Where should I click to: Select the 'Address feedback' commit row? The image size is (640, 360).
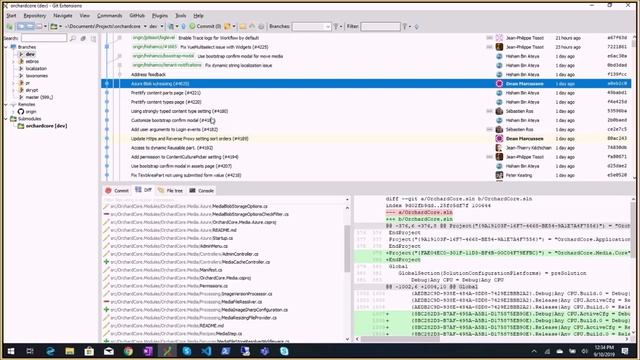[x=366, y=75]
